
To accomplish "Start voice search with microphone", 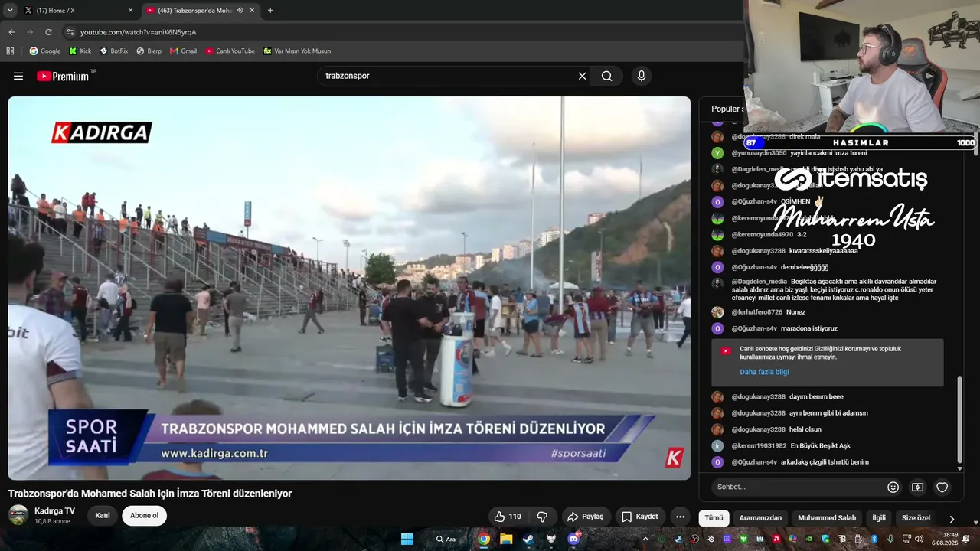I will click(642, 76).
